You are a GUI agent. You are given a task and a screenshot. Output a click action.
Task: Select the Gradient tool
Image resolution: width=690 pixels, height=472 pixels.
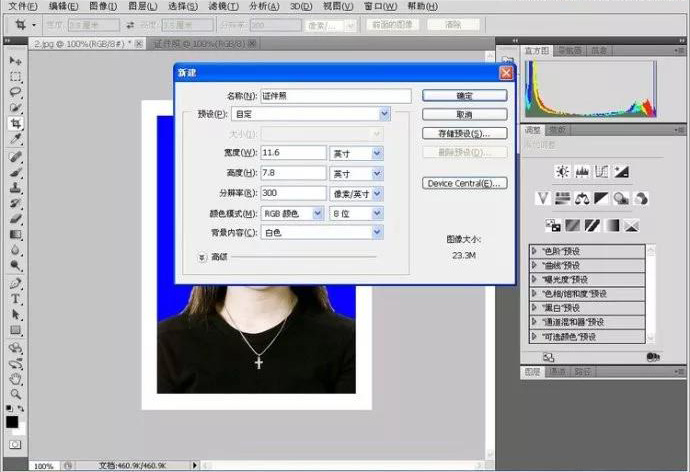(x=15, y=234)
